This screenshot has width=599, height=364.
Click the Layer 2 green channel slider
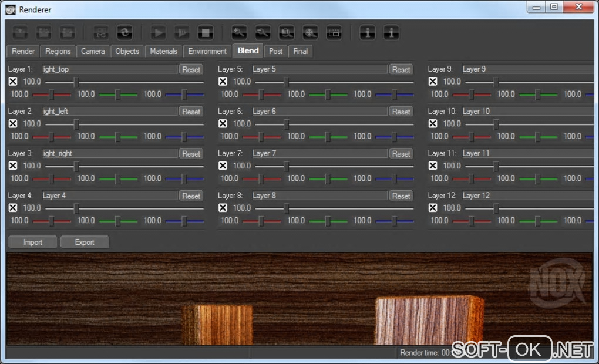click(x=118, y=136)
